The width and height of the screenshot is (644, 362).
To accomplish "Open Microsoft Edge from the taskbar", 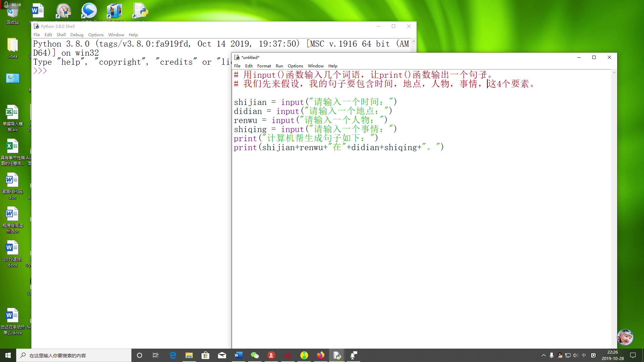I will (173, 355).
